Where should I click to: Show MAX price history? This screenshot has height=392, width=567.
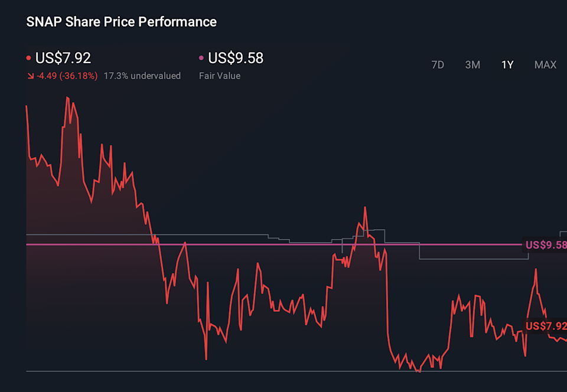[545, 65]
